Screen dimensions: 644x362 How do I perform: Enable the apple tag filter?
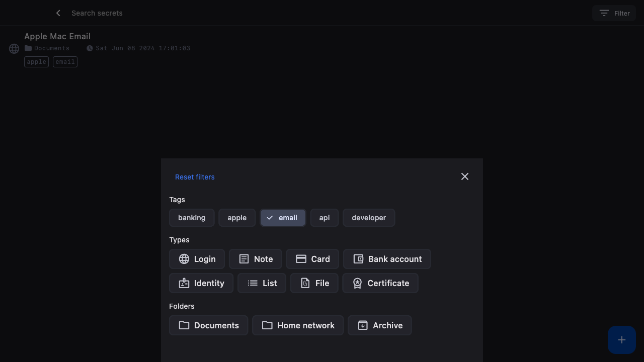tap(237, 218)
